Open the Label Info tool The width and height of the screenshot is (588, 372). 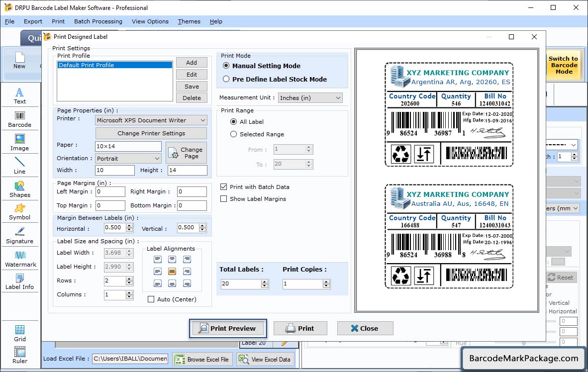(x=19, y=281)
